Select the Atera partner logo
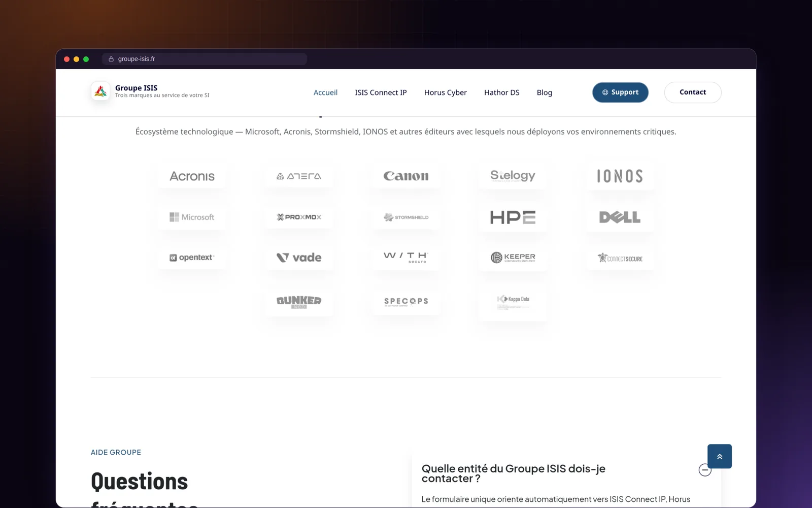The image size is (812, 508). (299, 176)
